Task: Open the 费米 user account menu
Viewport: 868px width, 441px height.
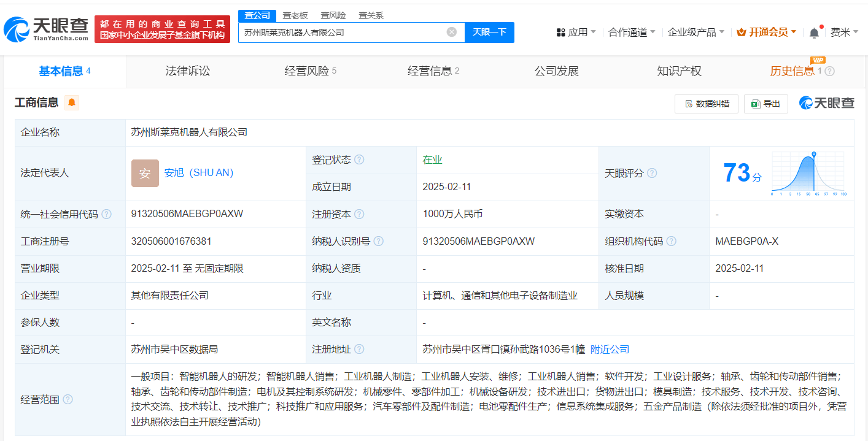Action: [x=844, y=32]
